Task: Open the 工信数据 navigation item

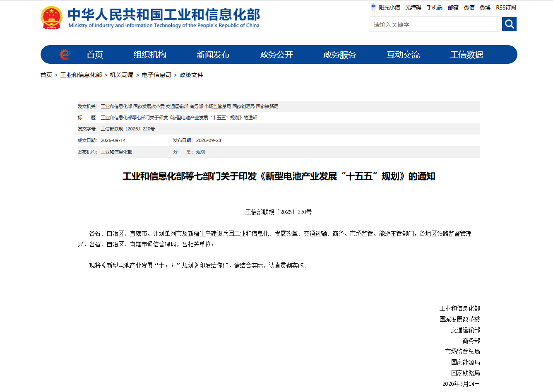Action: [x=466, y=55]
